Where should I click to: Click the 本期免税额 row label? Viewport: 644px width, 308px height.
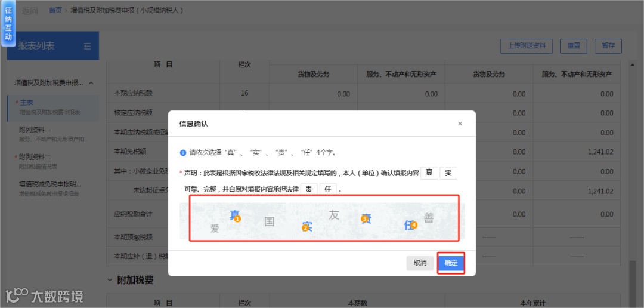(x=130, y=152)
